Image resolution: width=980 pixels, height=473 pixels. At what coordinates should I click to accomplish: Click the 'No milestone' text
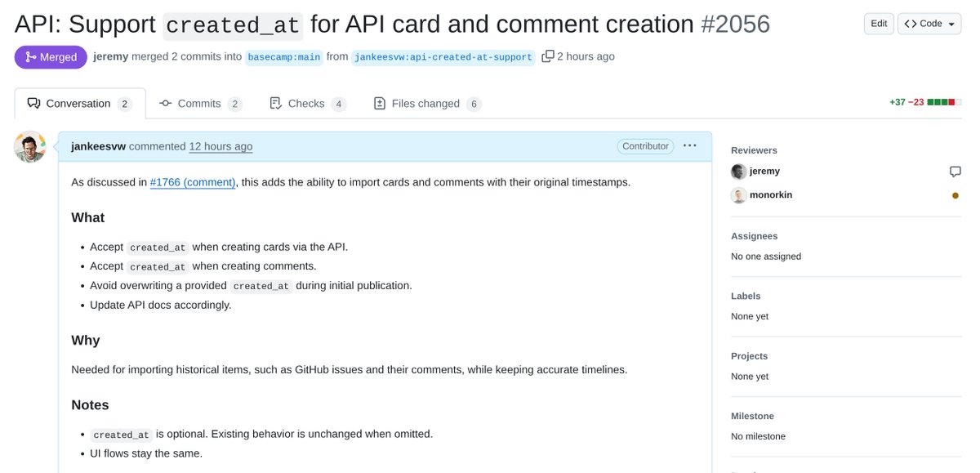[x=758, y=436]
